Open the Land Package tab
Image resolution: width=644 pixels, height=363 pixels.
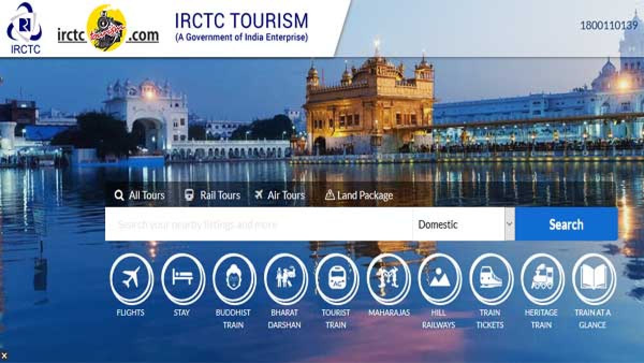pos(359,195)
